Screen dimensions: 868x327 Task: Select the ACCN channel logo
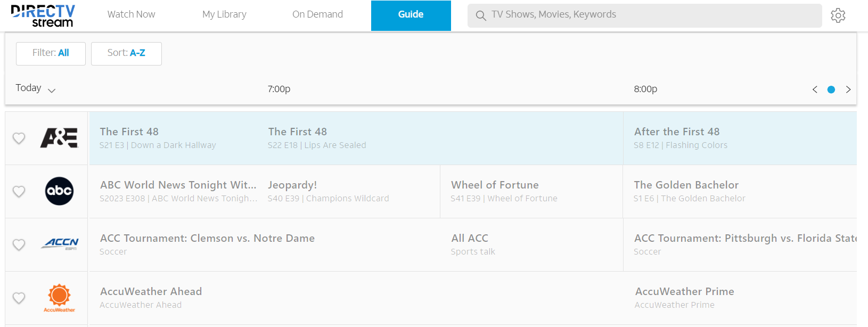(x=59, y=244)
